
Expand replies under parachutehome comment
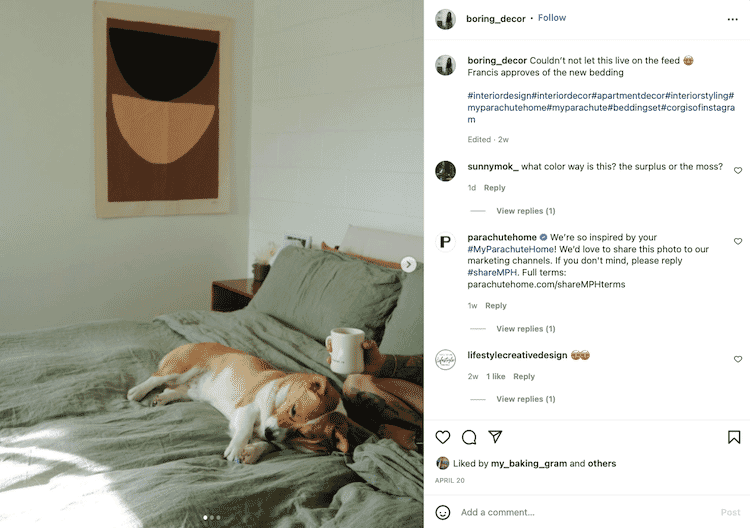pyautogui.click(x=526, y=329)
